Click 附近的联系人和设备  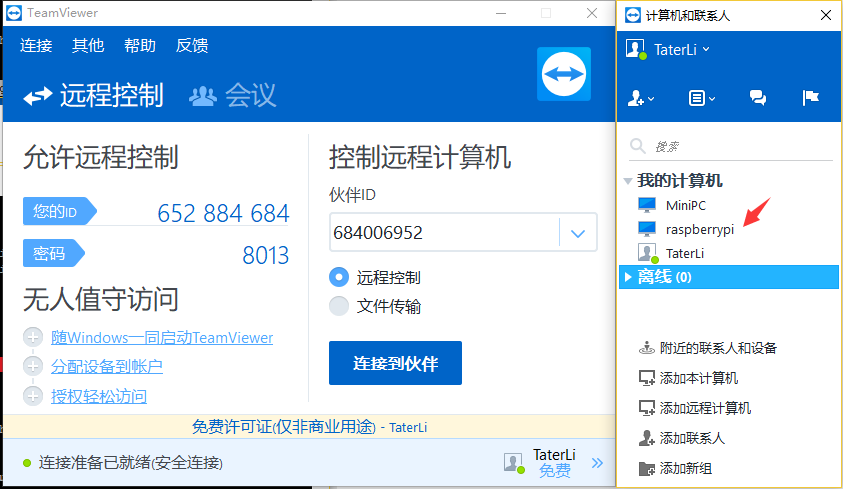point(718,348)
